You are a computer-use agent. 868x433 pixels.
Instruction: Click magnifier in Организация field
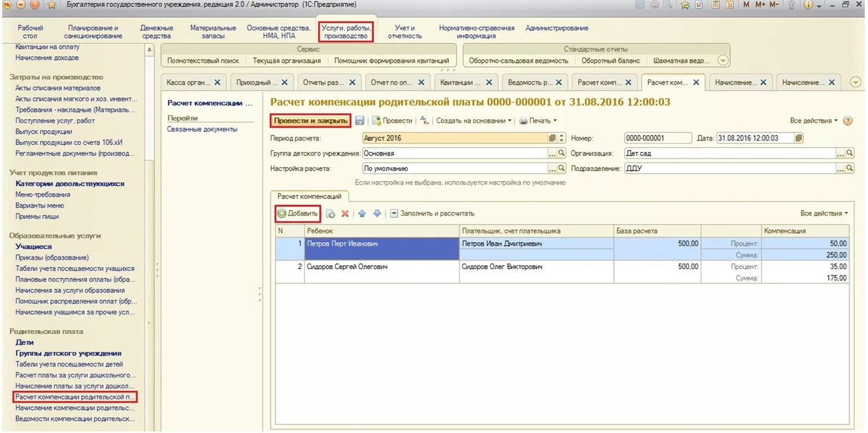click(849, 153)
